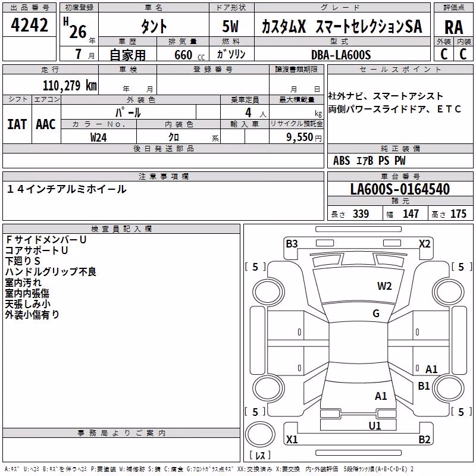
Task: Select grade カスタムX スマートセレクションSA
Action: [342, 26]
